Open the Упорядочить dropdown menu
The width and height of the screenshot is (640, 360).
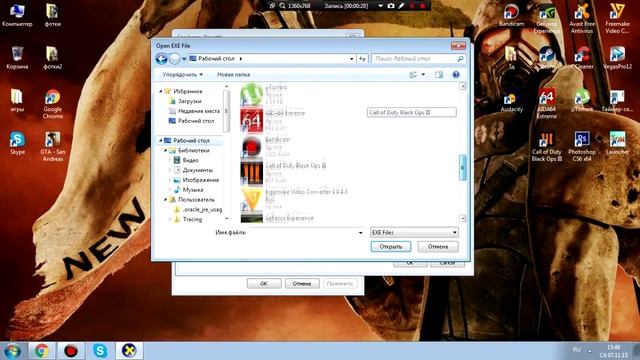pos(182,75)
